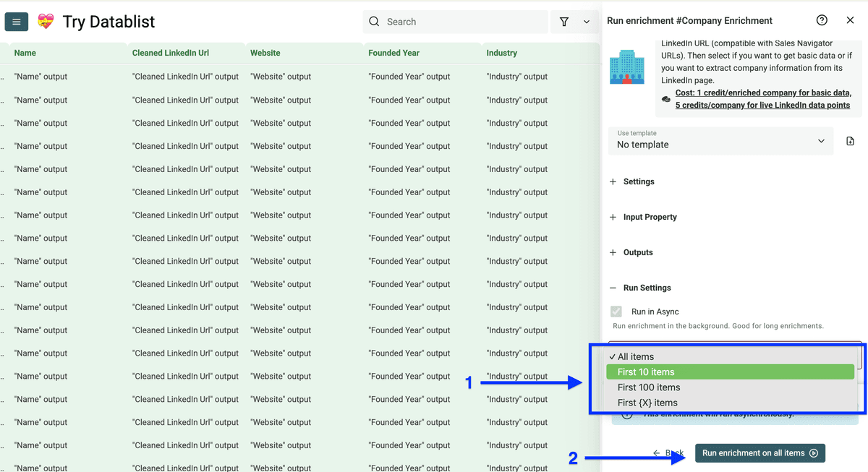Open the enrichment help question mark

click(822, 20)
